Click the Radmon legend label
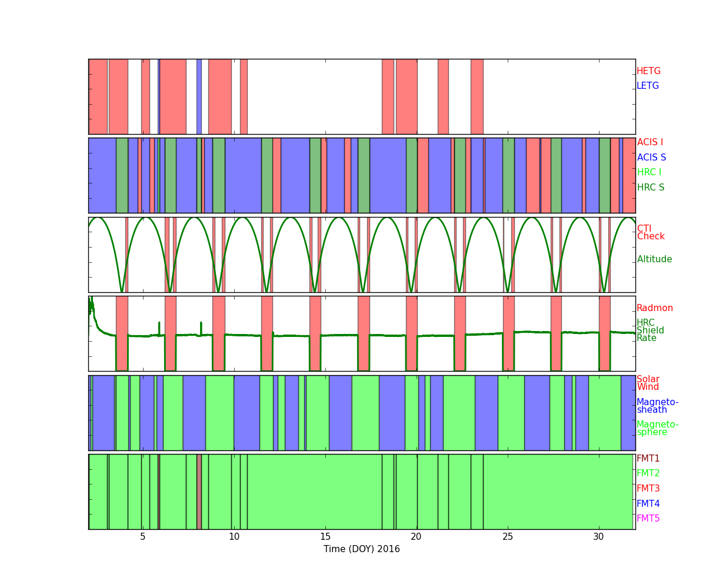This screenshot has height=588, width=706. (x=654, y=308)
